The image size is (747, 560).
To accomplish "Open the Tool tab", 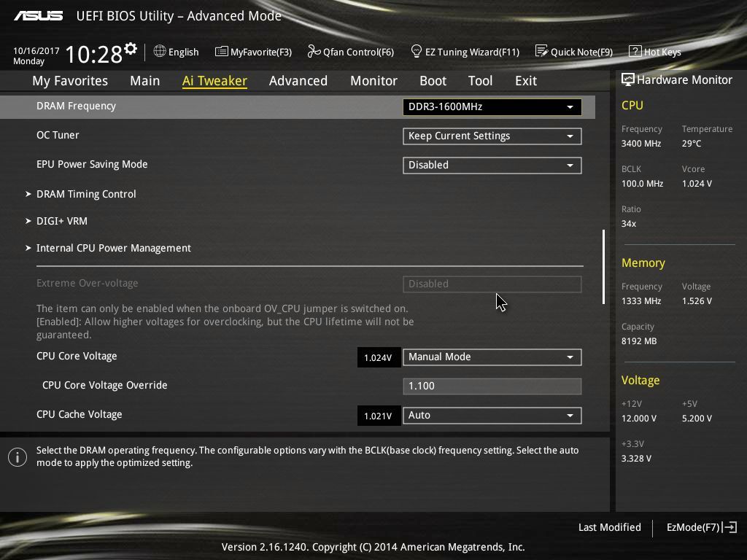I will 480,80.
